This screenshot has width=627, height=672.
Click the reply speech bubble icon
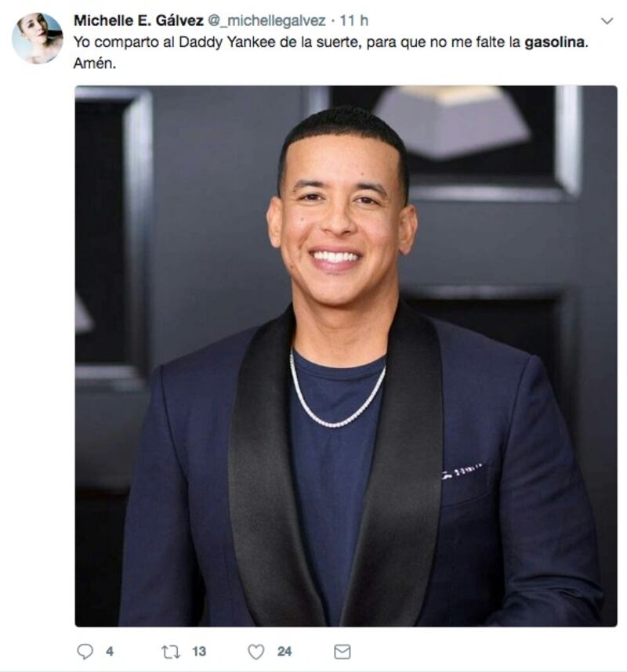coord(85,652)
